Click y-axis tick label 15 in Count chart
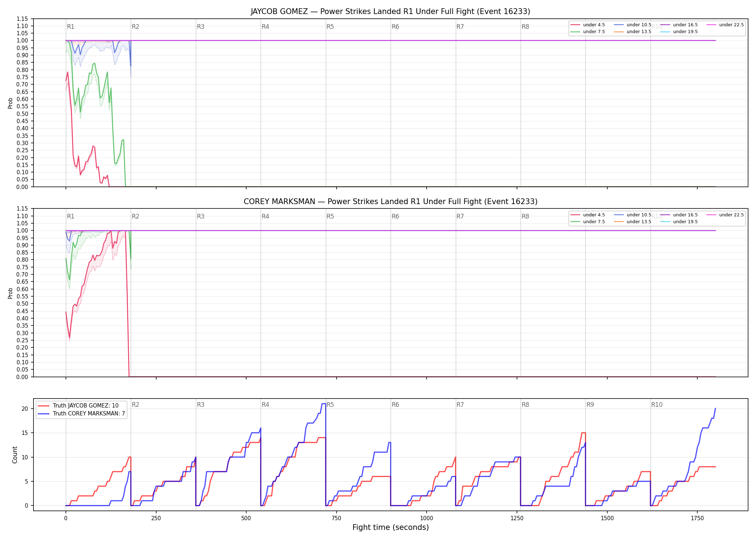The image size is (756, 540). (x=25, y=433)
